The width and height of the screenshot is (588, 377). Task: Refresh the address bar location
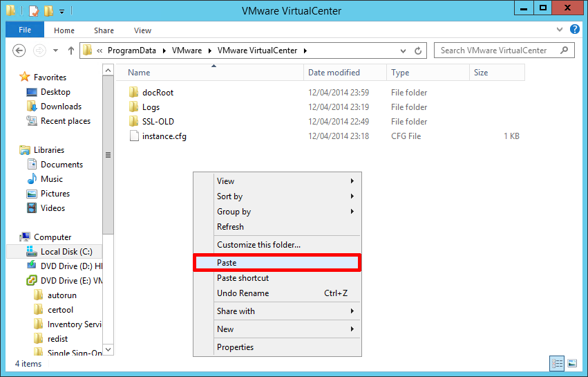point(418,50)
